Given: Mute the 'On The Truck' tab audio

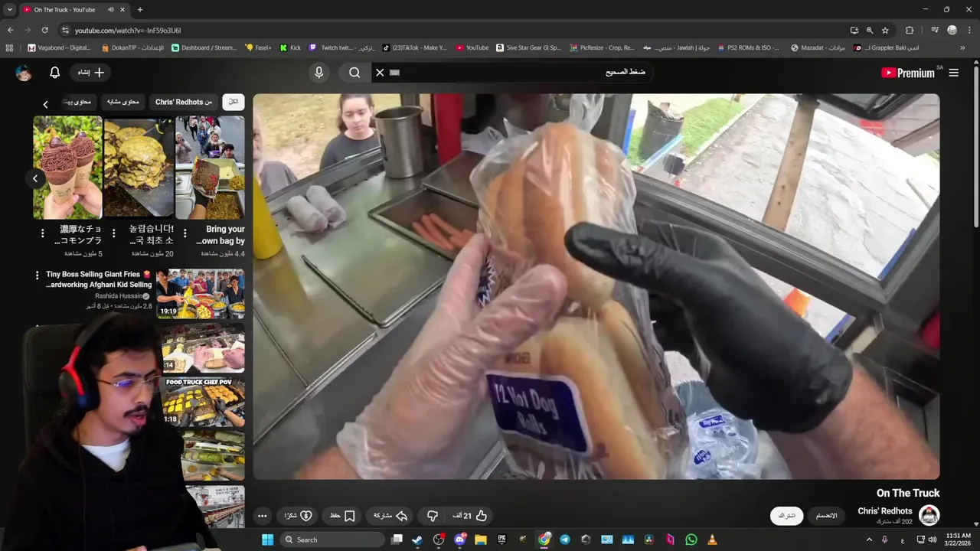Looking at the screenshot, I should coord(111,9).
